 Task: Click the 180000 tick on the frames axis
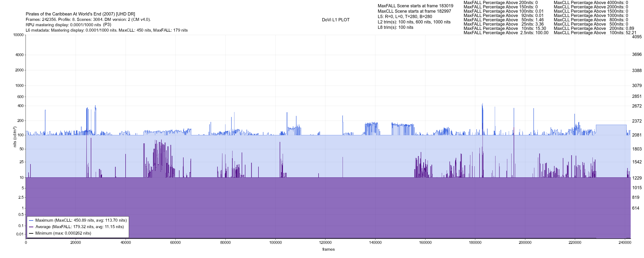tap(475, 243)
